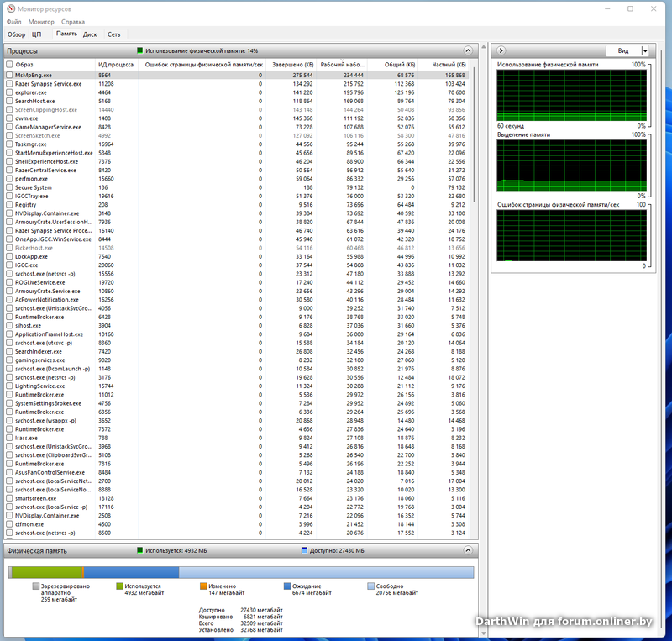Click the blue 'Ожидание' legend square
Screen dimensions: 672x641
[x=286, y=586]
